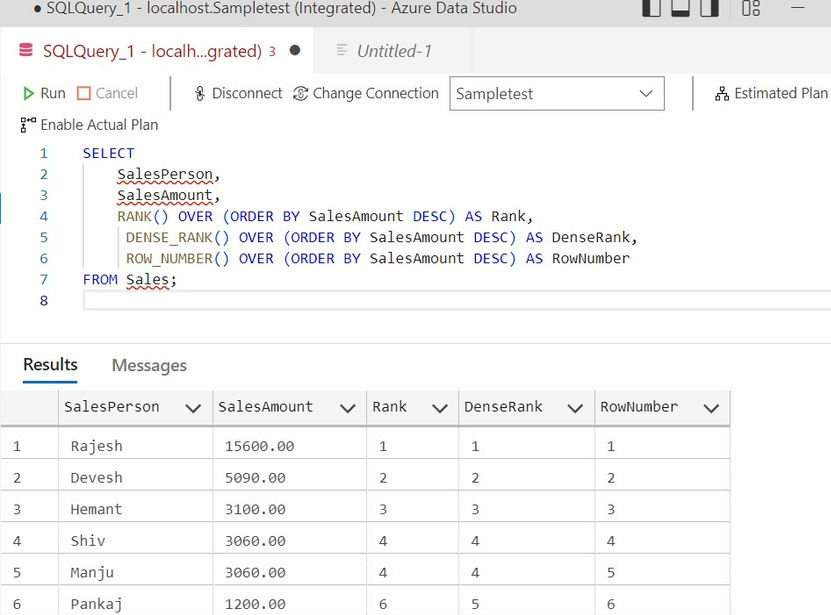The width and height of the screenshot is (831, 615).
Task: Select row 3 header in results grid
Action: pos(17,509)
